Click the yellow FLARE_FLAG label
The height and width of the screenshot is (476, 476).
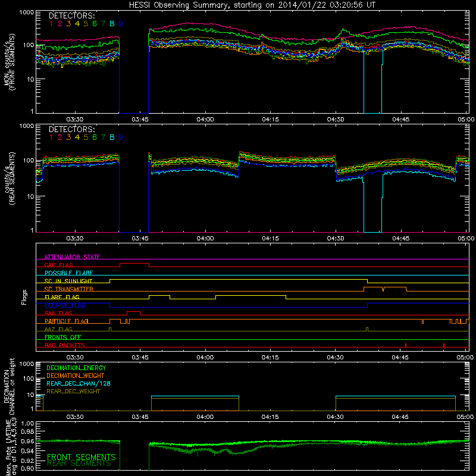62,297
